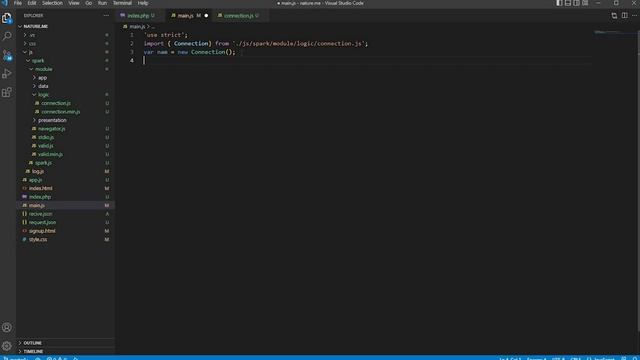Open style.css in the file tree
The width and height of the screenshot is (640, 360).
65,239
